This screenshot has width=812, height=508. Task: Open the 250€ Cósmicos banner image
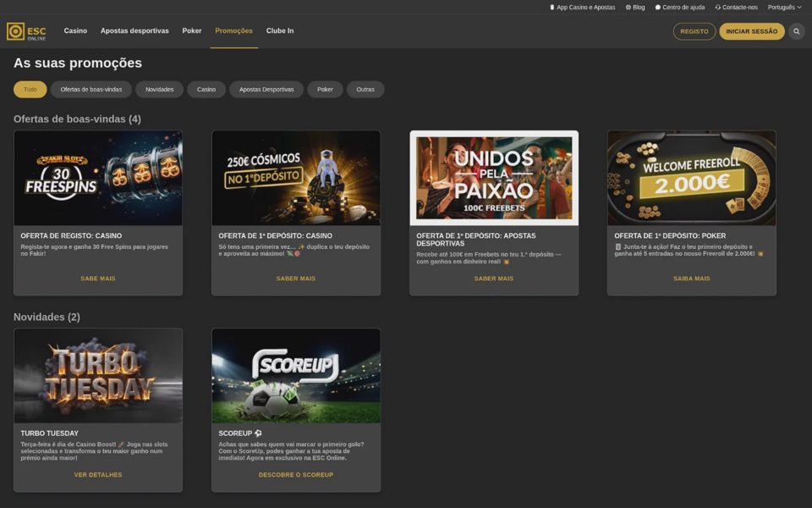[296, 178]
